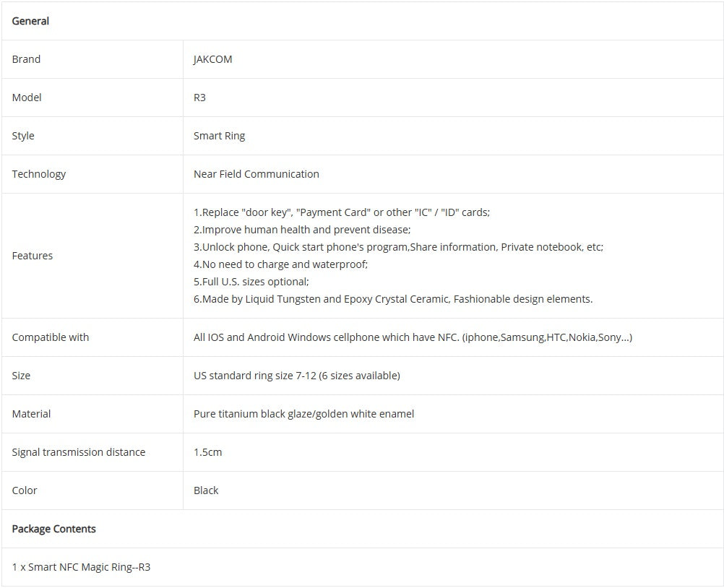Click the Model row label

click(x=27, y=98)
